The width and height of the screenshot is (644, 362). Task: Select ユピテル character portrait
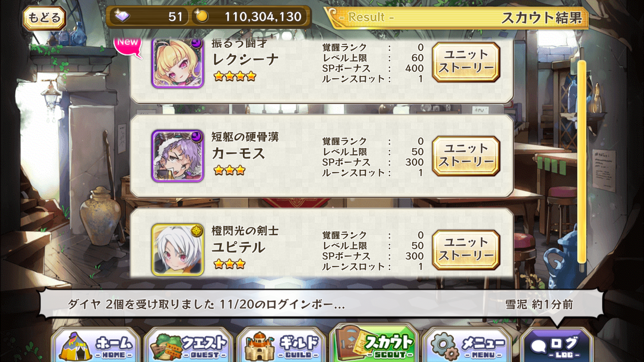click(178, 250)
